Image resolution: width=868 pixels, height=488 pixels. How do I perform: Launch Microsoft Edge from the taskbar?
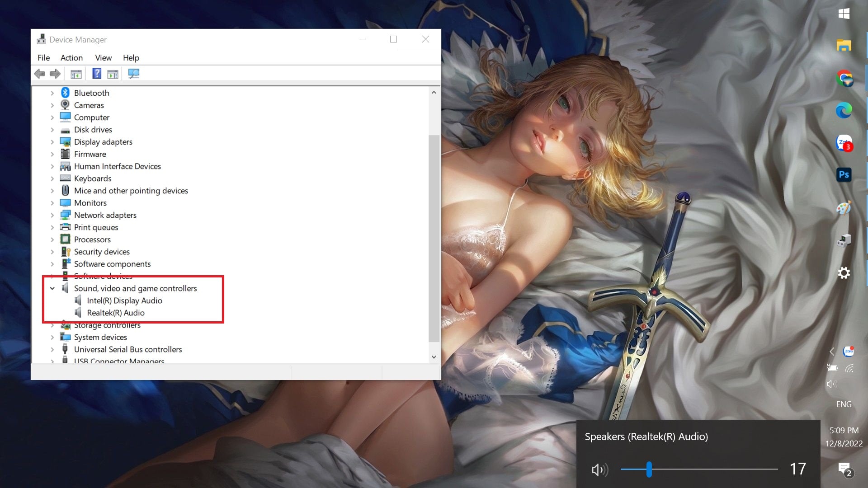pos(844,110)
